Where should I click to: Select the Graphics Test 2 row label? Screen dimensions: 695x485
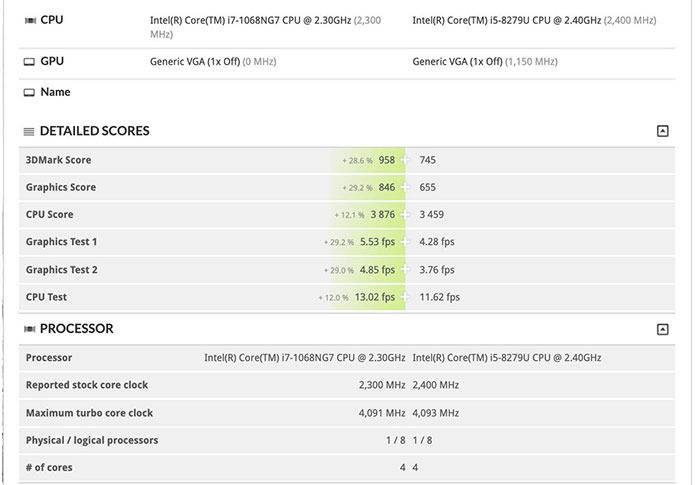tap(62, 270)
